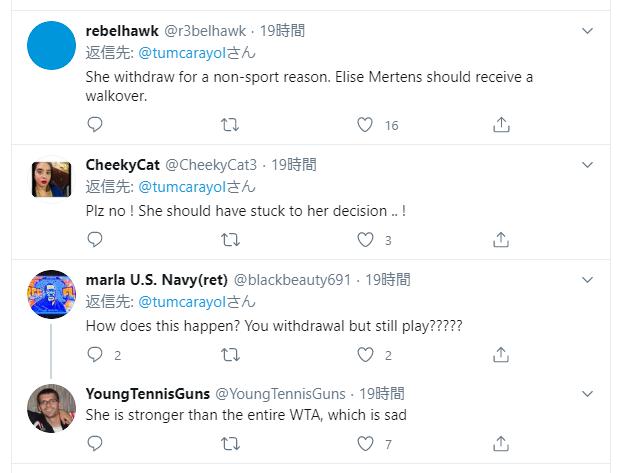Reply to CheekyCat's tweet
The height and width of the screenshot is (473, 621).
(95, 240)
